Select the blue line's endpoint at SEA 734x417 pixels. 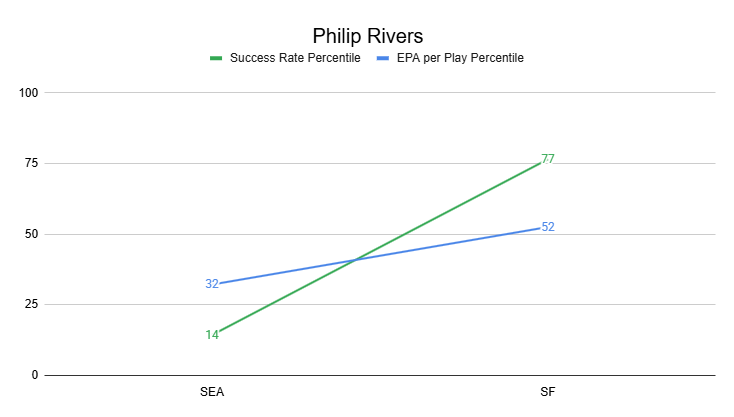(220, 284)
